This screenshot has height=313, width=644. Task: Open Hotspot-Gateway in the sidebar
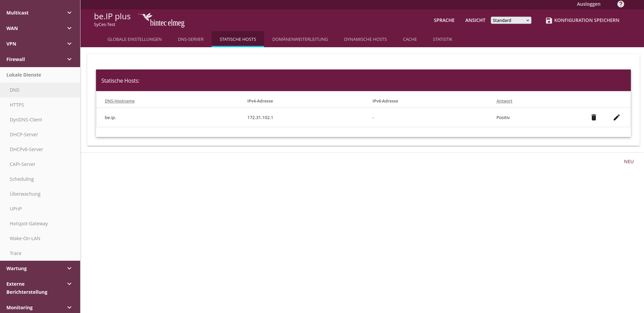(x=40, y=224)
